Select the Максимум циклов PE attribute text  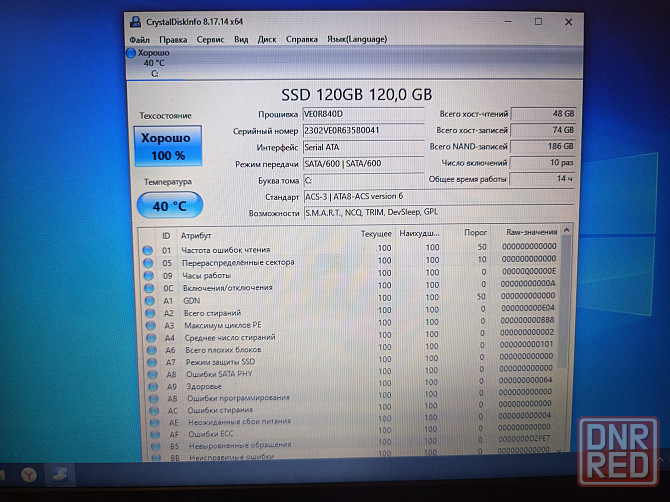[223, 325]
